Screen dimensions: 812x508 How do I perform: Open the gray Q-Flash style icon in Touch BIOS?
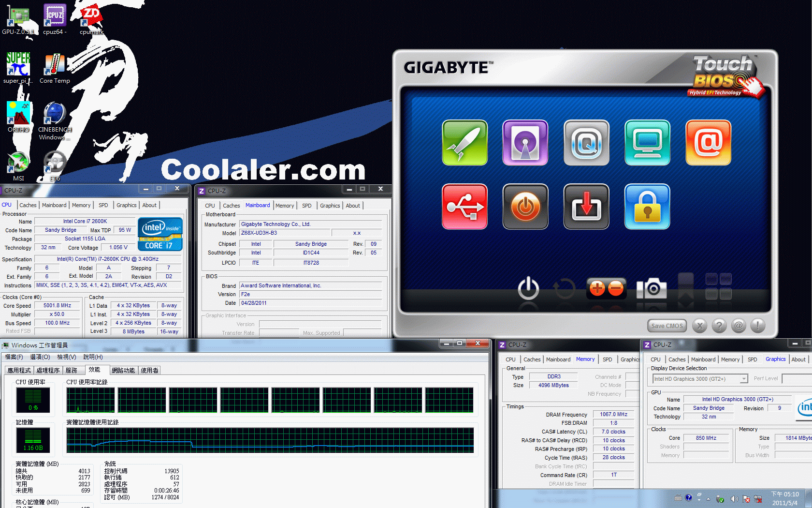[586, 143]
